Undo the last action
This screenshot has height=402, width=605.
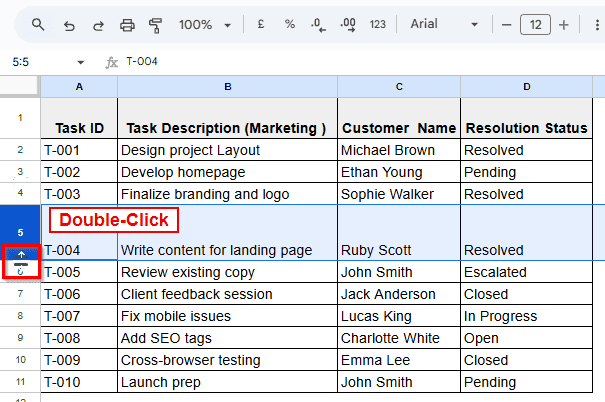[x=68, y=24]
